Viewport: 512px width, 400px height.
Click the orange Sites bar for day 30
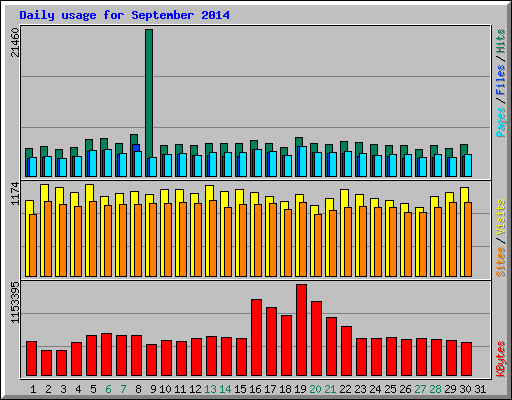(468, 239)
